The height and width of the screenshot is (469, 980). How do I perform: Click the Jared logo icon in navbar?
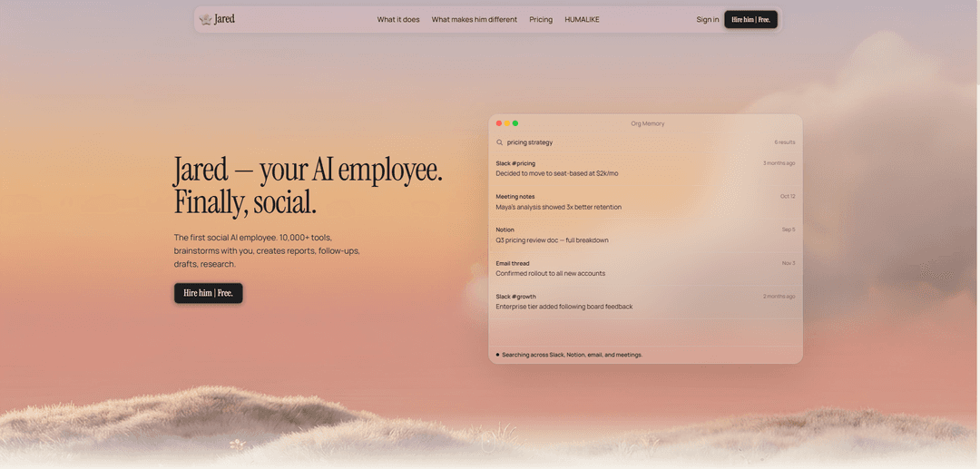(206, 19)
